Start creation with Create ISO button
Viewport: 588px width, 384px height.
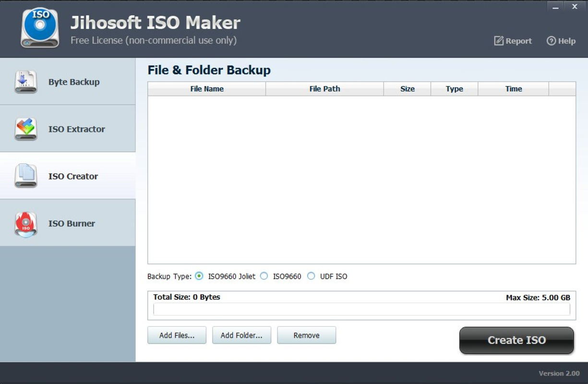516,340
